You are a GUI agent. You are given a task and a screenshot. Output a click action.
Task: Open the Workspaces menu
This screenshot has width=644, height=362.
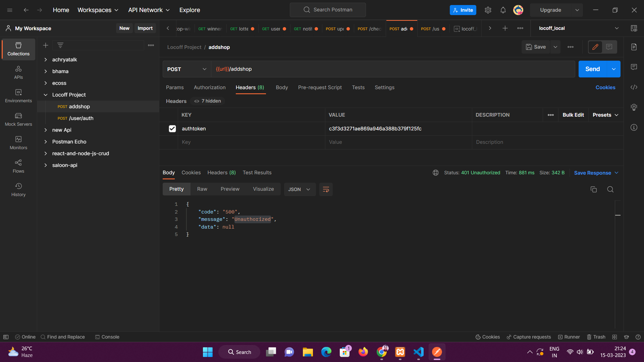pos(98,10)
